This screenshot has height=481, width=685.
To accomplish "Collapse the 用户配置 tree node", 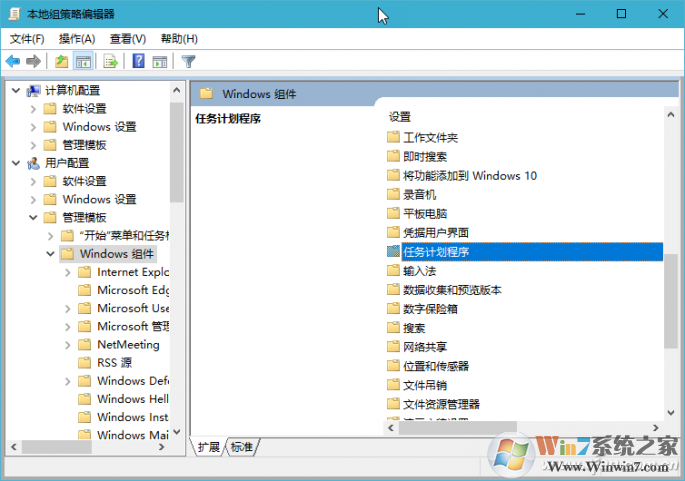I will tap(16, 163).
